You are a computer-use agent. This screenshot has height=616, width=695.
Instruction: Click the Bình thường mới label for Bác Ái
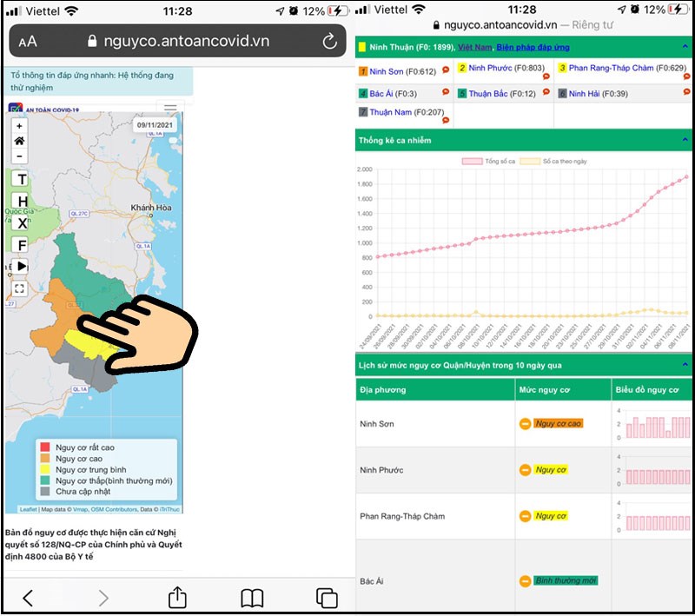(566, 580)
